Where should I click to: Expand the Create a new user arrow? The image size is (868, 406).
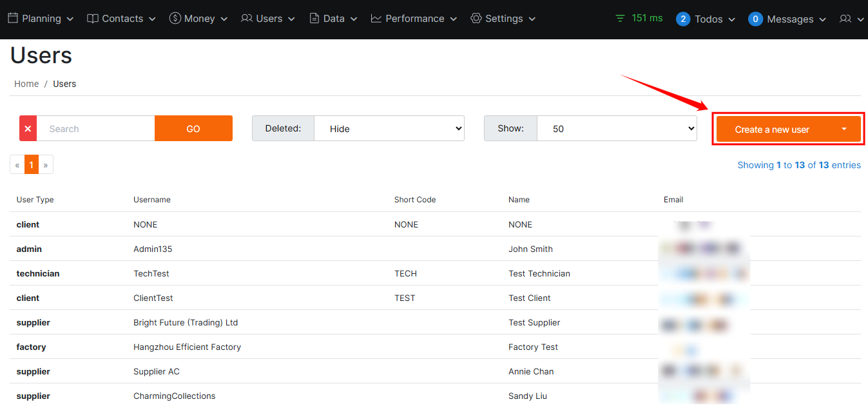pyautogui.click(x=844, y=129)
